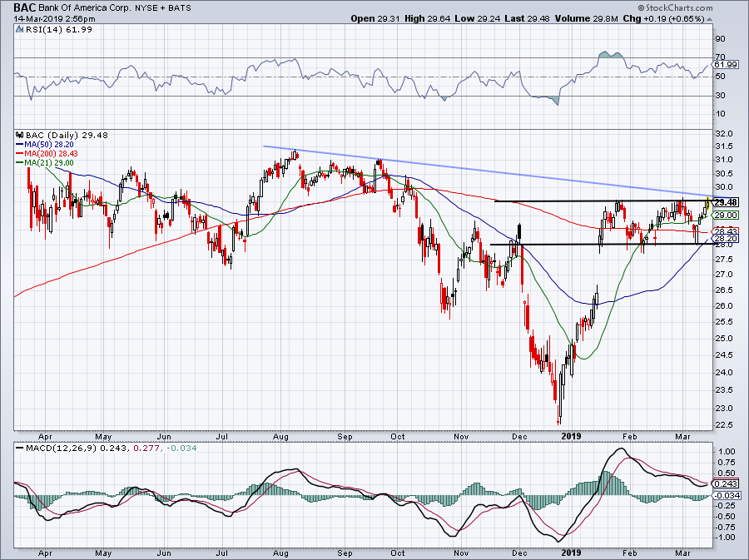Click the Last 29.48 value in header
This screenshot has width=749, height=560.
click(x=527, y=18)
